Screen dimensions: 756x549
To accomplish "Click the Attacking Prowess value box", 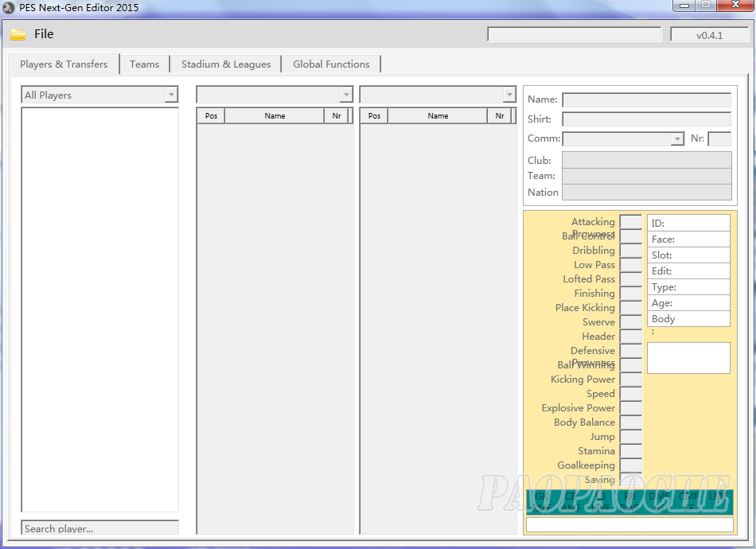I will pyautogui.click(x=630, y=222).
